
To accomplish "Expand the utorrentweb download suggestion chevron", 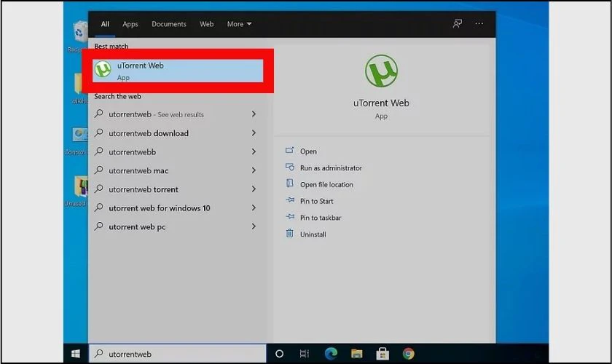I will [254, 133].
